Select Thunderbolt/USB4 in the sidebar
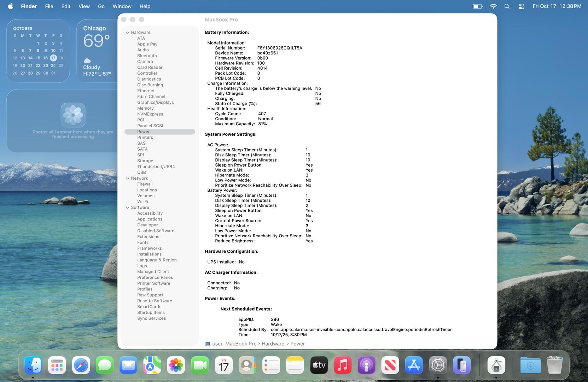588x382 pixels. (x=156, y=167)
